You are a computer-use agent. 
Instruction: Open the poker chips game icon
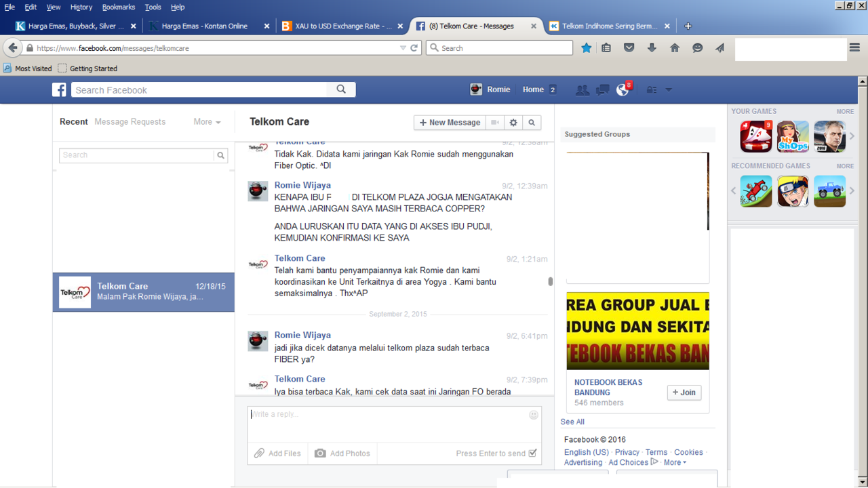756,136
